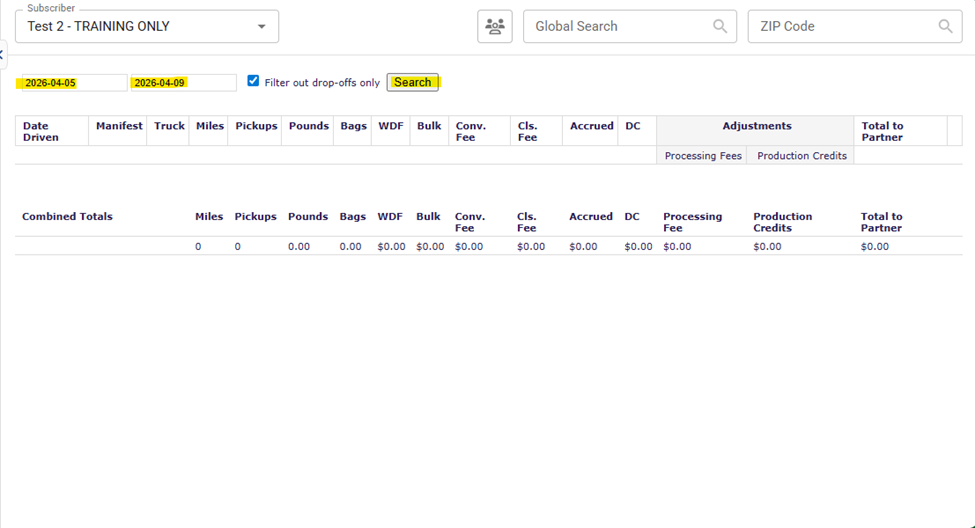Click the ZIP Code magnifier icon
975x528 pixels.
click(x=943, y=27)
